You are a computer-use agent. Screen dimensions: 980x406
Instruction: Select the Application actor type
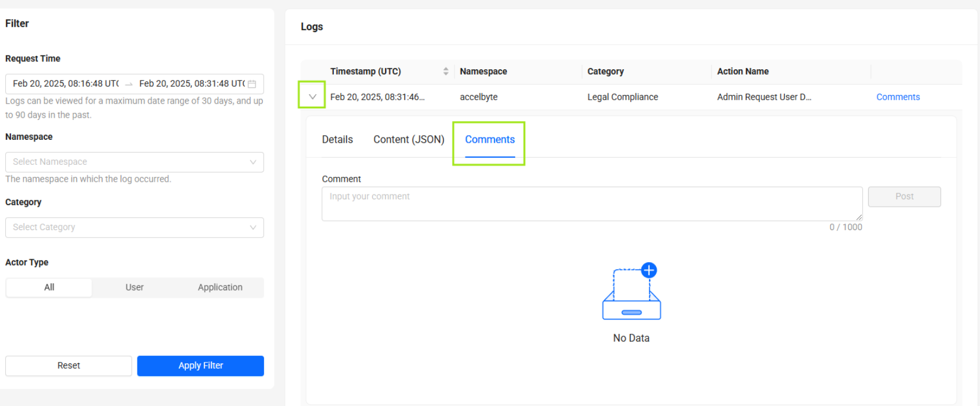tap(220, 287)
